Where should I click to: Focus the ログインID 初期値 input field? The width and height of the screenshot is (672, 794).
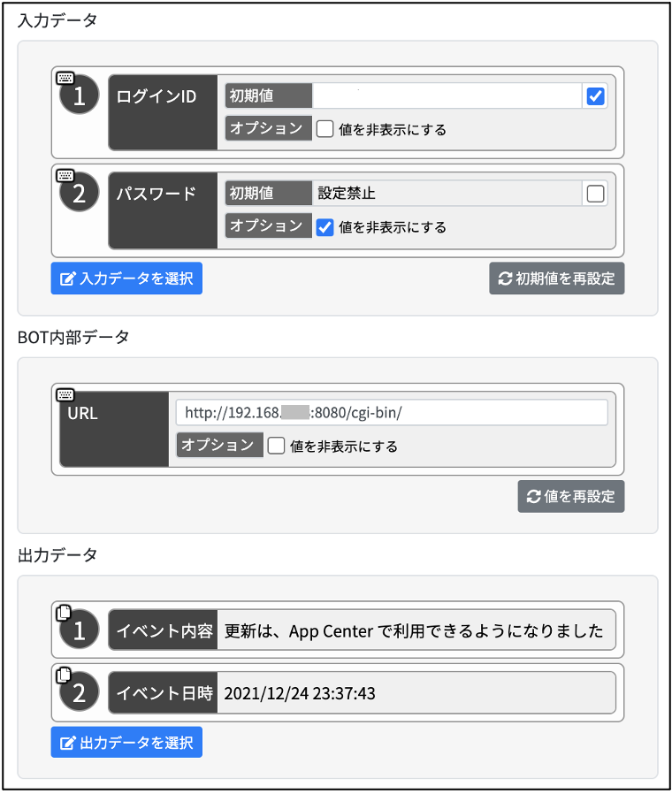pyautogui.click(x=447, y=96)
